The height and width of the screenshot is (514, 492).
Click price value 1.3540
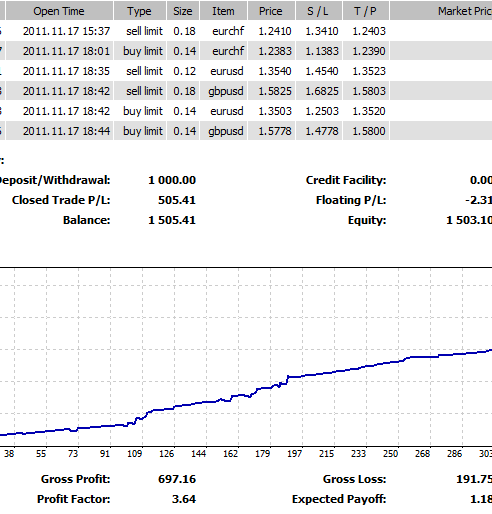(x=275, y=71)
